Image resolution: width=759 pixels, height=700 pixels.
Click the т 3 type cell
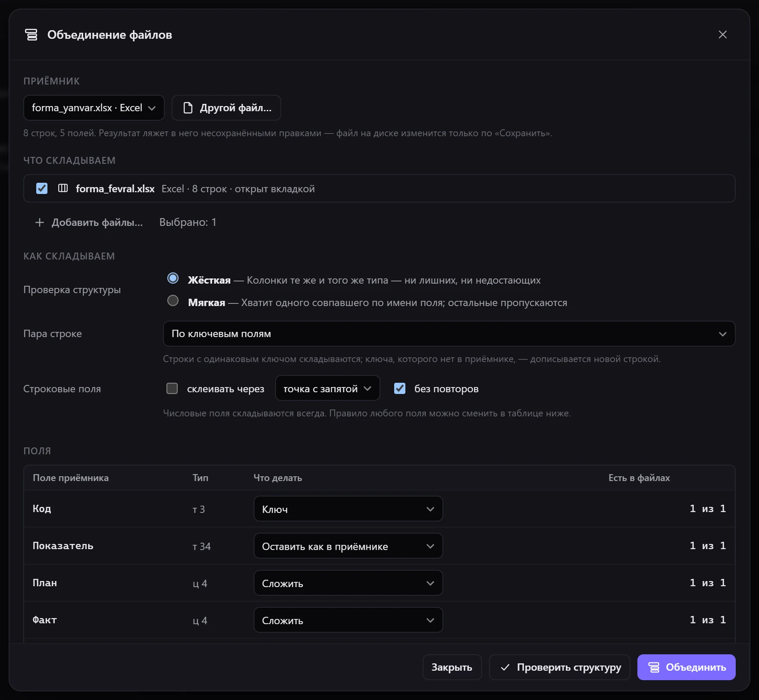198,509
